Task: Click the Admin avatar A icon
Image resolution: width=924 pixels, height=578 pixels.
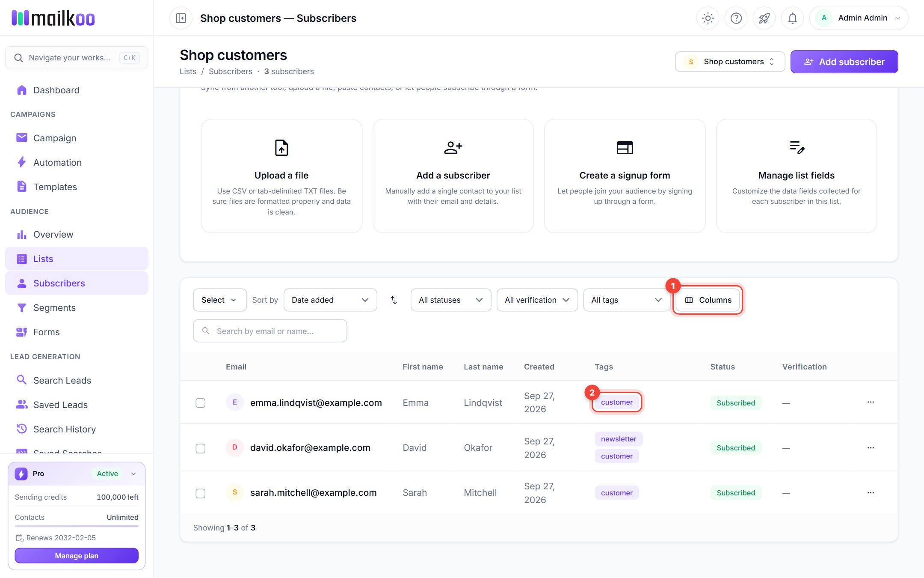Action: click(x=824, y=18)
